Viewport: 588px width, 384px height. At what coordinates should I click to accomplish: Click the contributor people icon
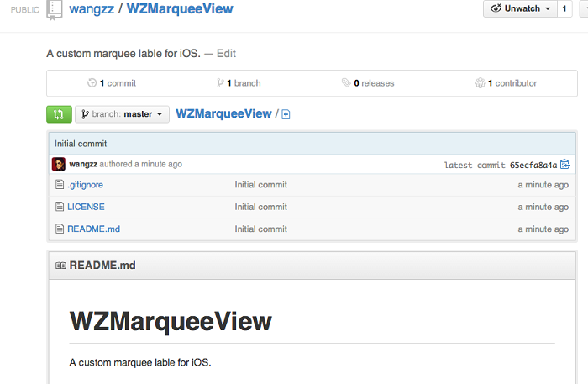[x=480, y=83]
